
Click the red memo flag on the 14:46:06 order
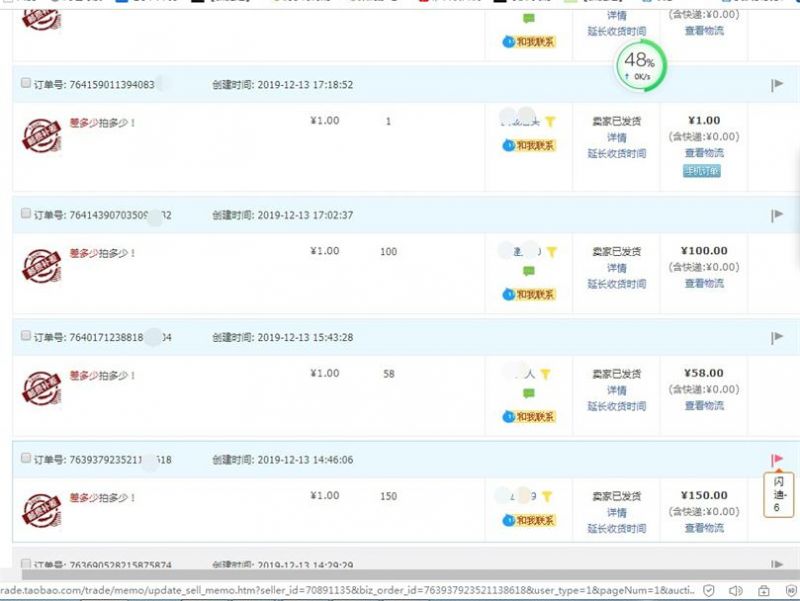click(777, 460)
